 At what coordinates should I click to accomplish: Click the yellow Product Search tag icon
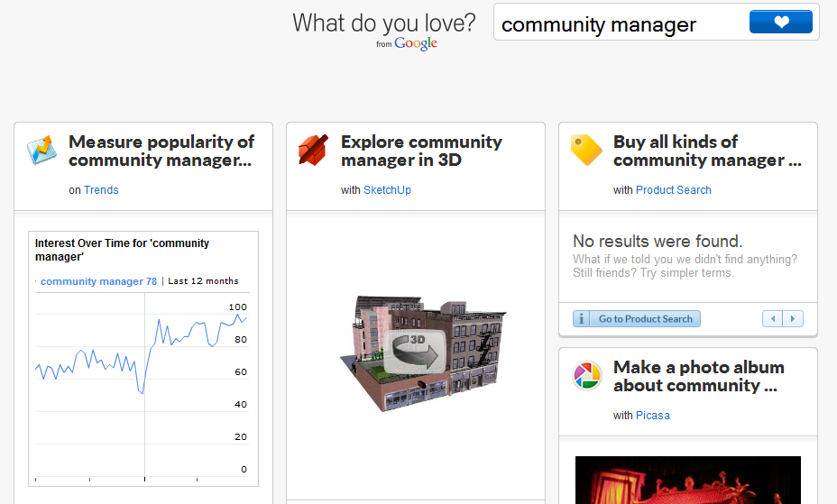pyautogui.click(x=586, y=150)
